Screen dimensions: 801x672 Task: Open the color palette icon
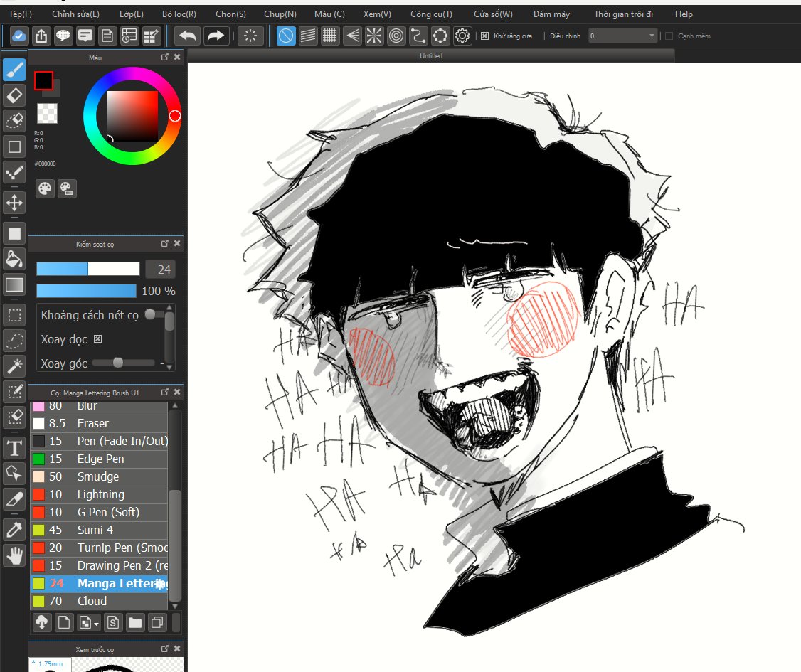[45, 188]
